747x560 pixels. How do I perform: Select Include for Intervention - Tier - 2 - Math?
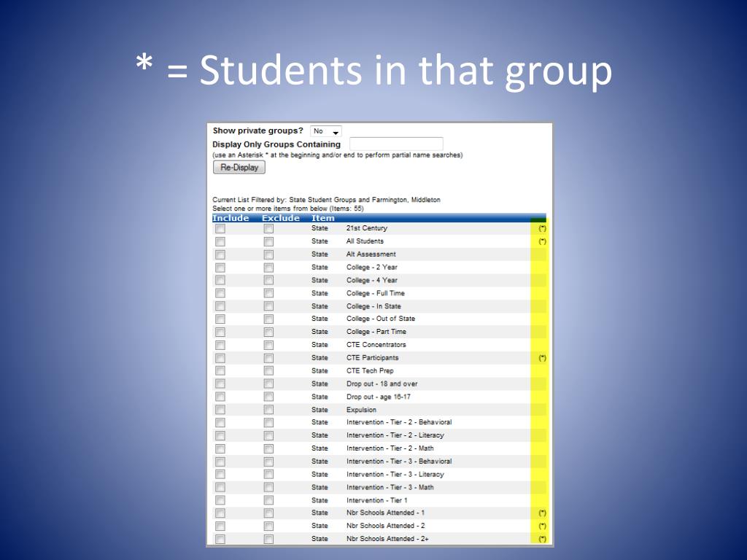click(220, 448)
